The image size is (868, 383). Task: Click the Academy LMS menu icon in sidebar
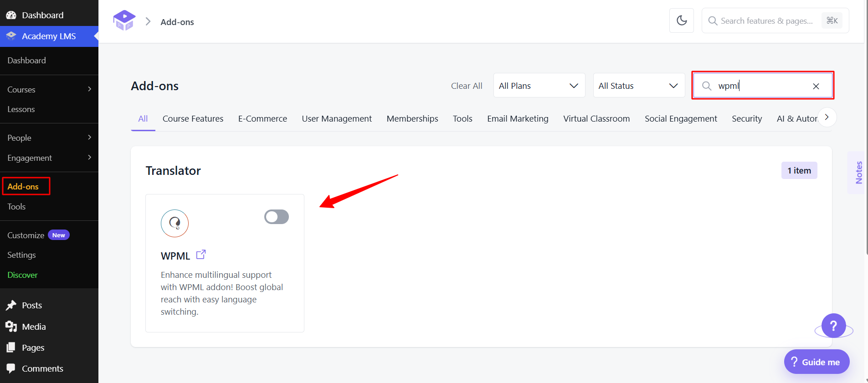click(11, 36)
